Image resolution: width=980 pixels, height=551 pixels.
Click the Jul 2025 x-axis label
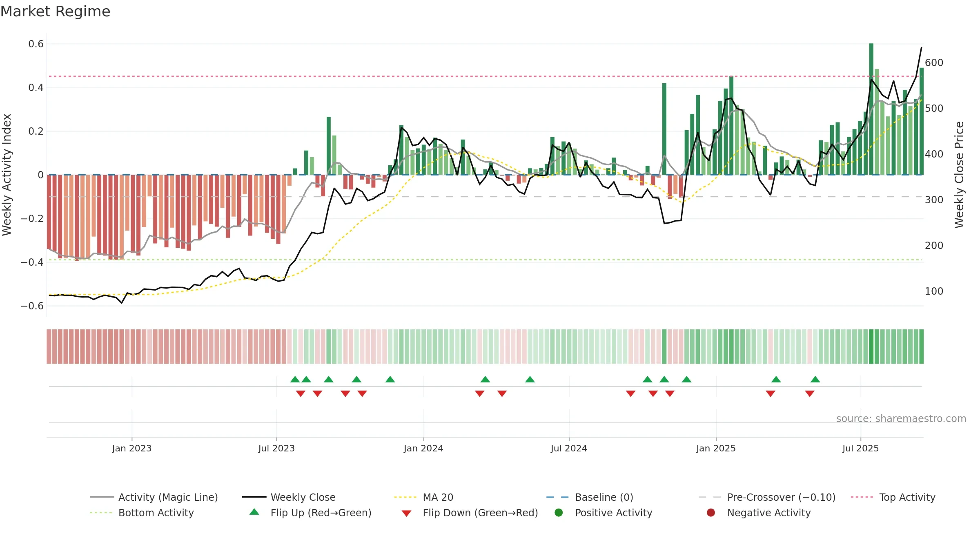[860, 448]
